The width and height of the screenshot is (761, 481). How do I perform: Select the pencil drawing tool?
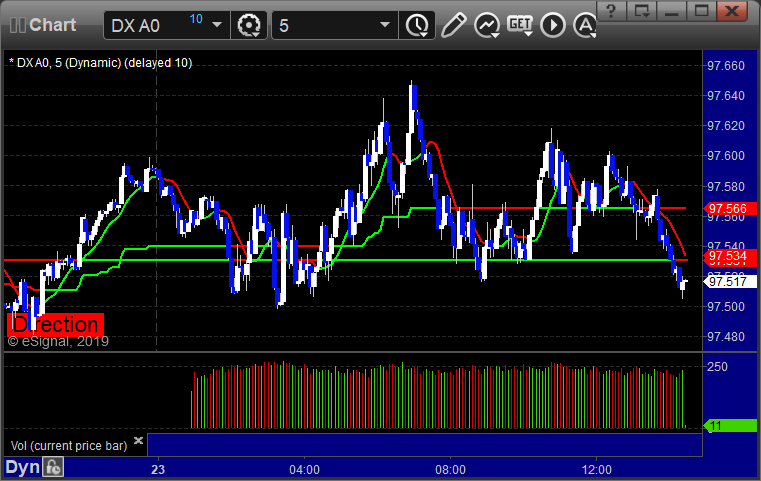click(x=453, y=25)
